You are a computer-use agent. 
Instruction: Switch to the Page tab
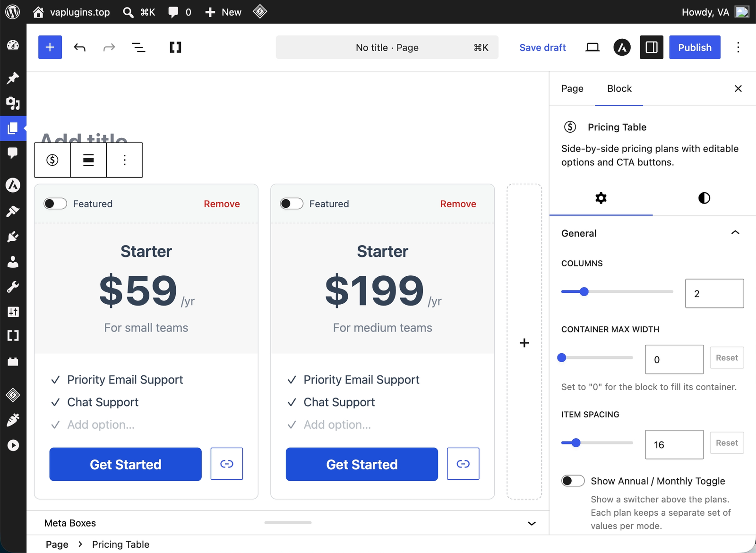(x=572, y=89)
